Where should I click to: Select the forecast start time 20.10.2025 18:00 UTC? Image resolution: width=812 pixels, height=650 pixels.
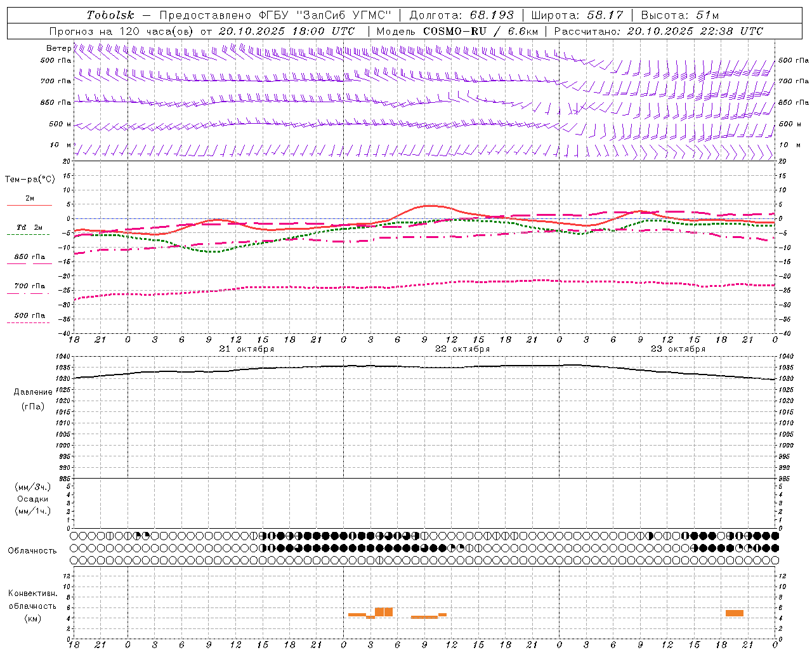(x=287, y=31)
